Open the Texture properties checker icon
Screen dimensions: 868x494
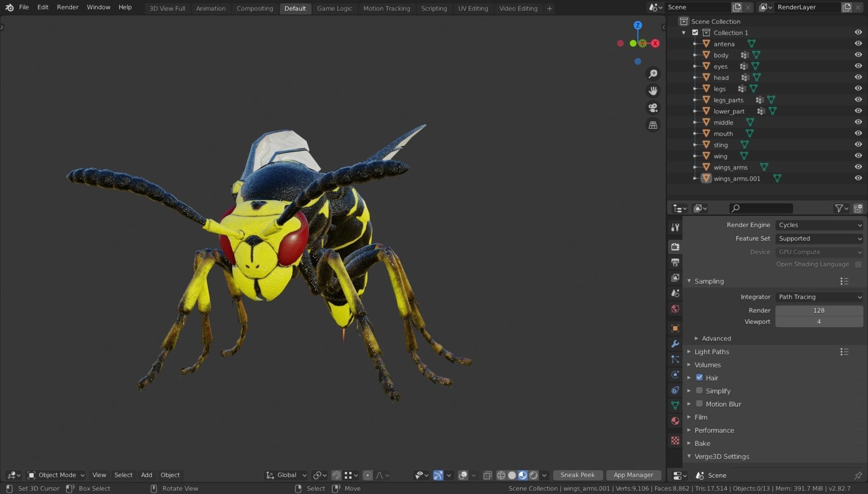coord(675,440)
